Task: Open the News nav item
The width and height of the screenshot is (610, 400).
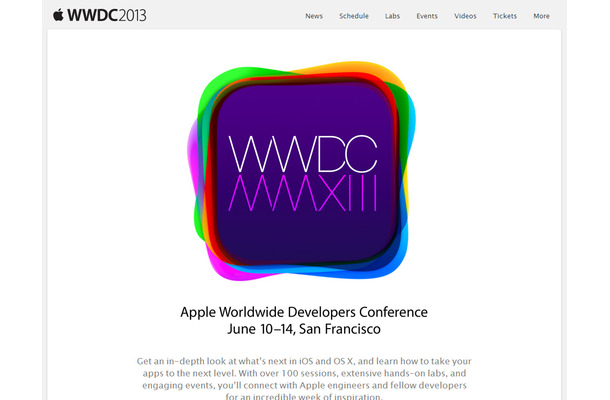Action: click(314, 16)
